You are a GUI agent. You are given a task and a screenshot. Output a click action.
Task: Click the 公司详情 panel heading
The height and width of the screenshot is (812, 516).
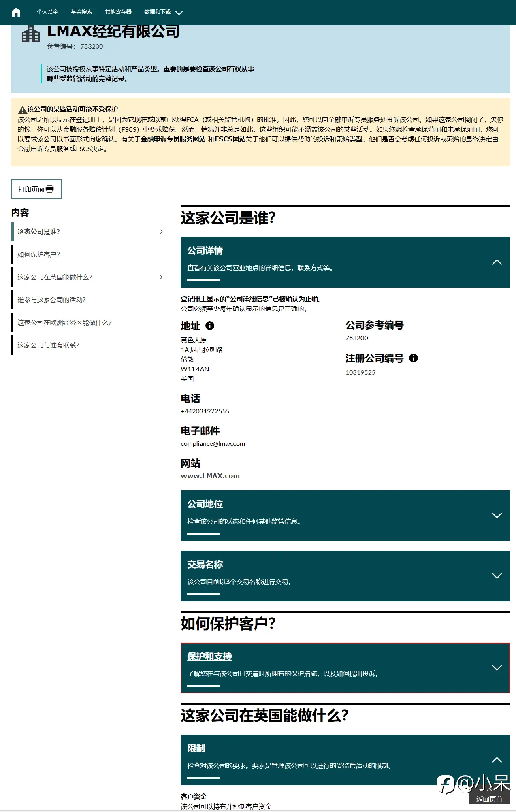tap(205, 251)
